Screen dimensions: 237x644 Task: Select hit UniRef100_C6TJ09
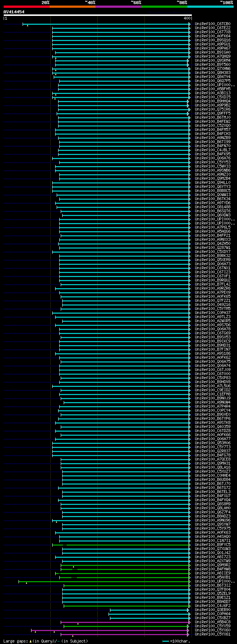[213, 370]
